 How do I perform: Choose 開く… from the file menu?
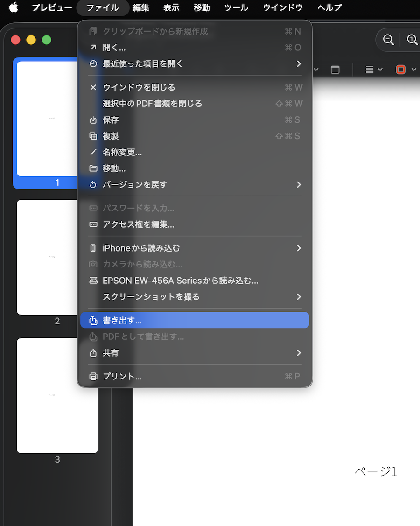coord(195,48)
